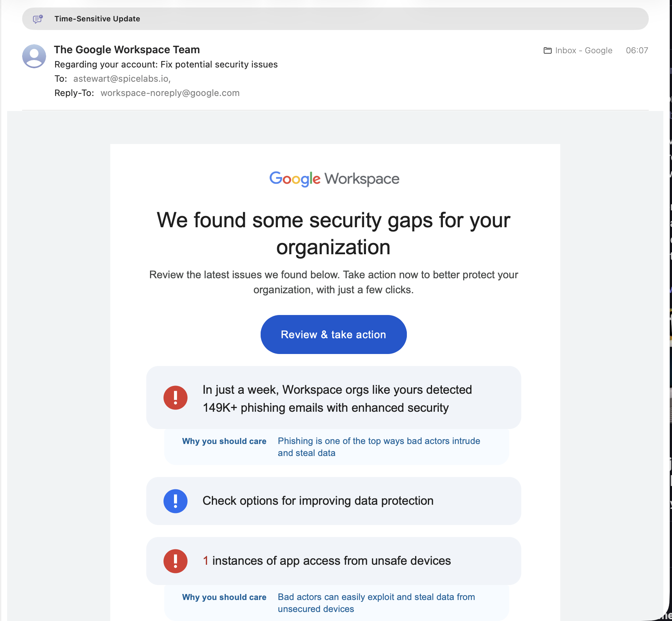Open Check options for improving data protection
The width and height of the screenshot is (672, 621).
[318, 501]
